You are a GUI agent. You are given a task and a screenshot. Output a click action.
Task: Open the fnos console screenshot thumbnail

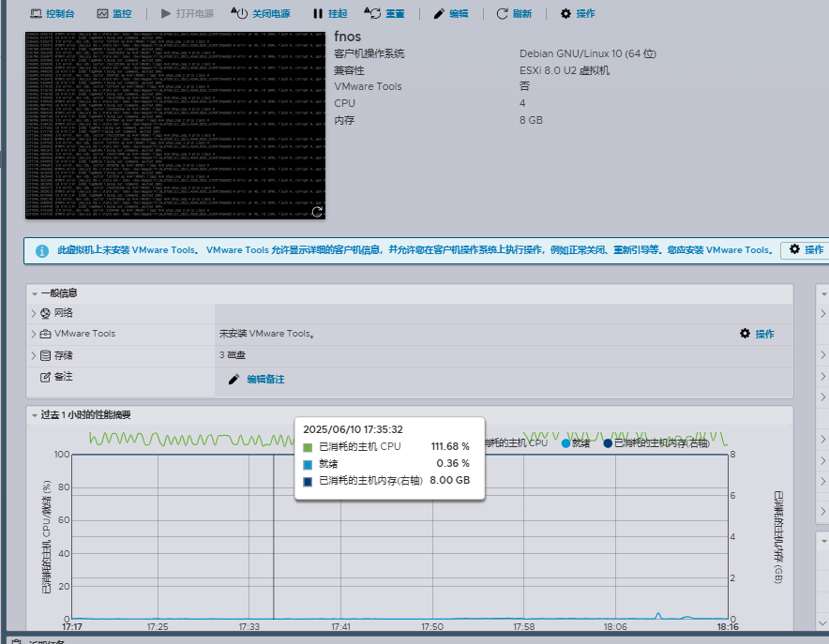pyautogui.click(x=175, y=124)
